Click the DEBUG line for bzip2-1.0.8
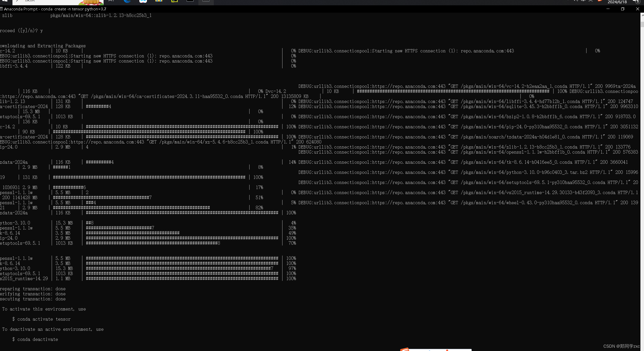The image size is (644, 351). 467,117
